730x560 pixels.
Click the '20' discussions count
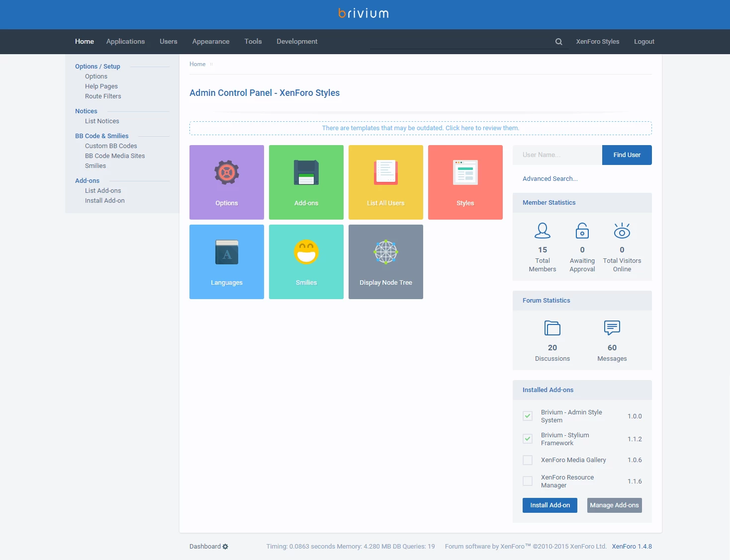tap(552, 348)
